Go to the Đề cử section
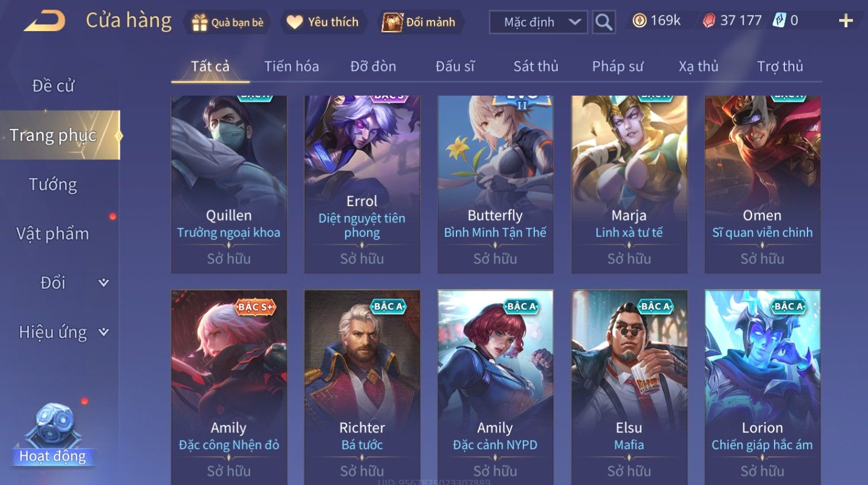This screenshot has width=868, height=485. click(53, 86)
